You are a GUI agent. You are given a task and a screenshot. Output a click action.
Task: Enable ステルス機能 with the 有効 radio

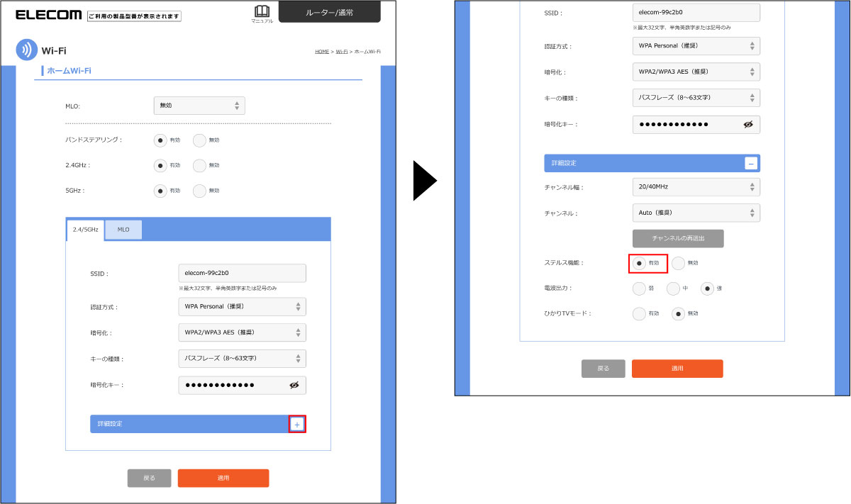tap(639, 263)
